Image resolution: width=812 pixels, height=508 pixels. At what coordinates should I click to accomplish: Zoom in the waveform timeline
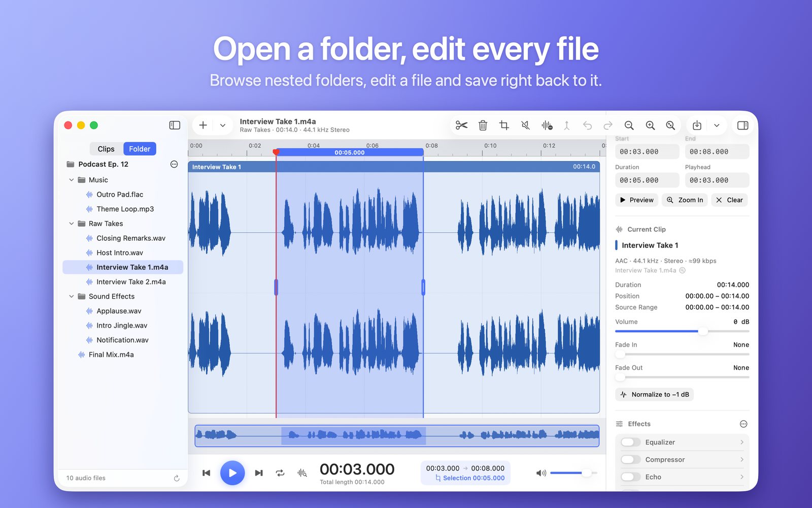tap(650, 125)
